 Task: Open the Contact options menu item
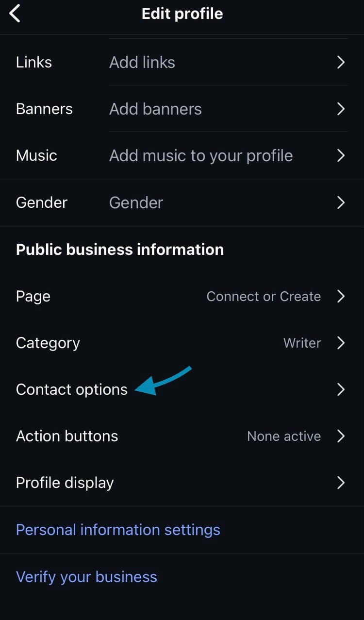72,389
